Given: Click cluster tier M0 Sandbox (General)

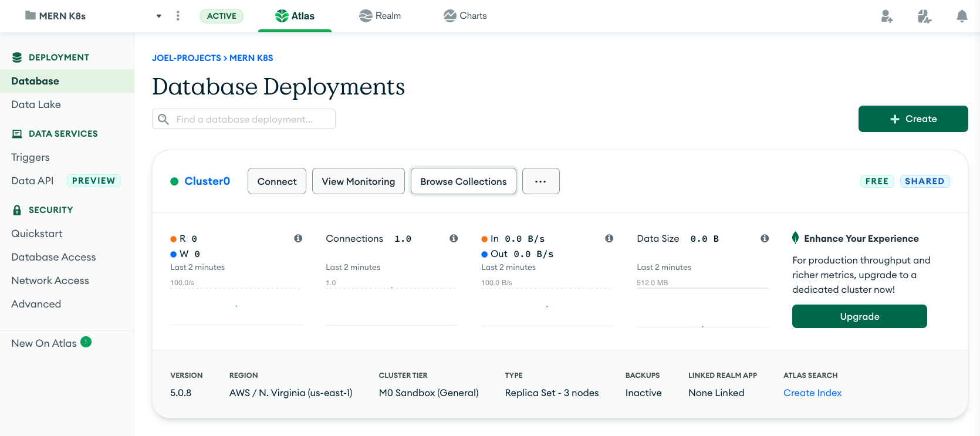Looking at the screenshot, I should (429, 393).
